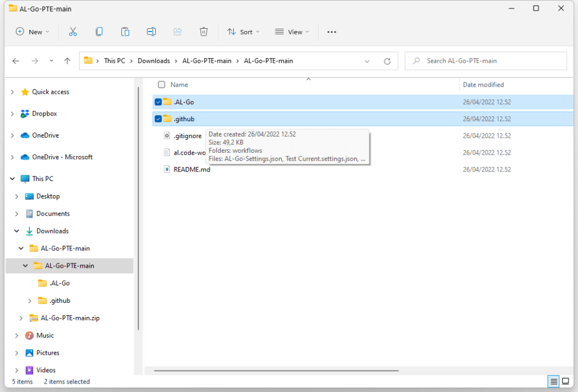Uncheck the .AL-Go folder checkbox
578x392 pixels.
[158, 102]
